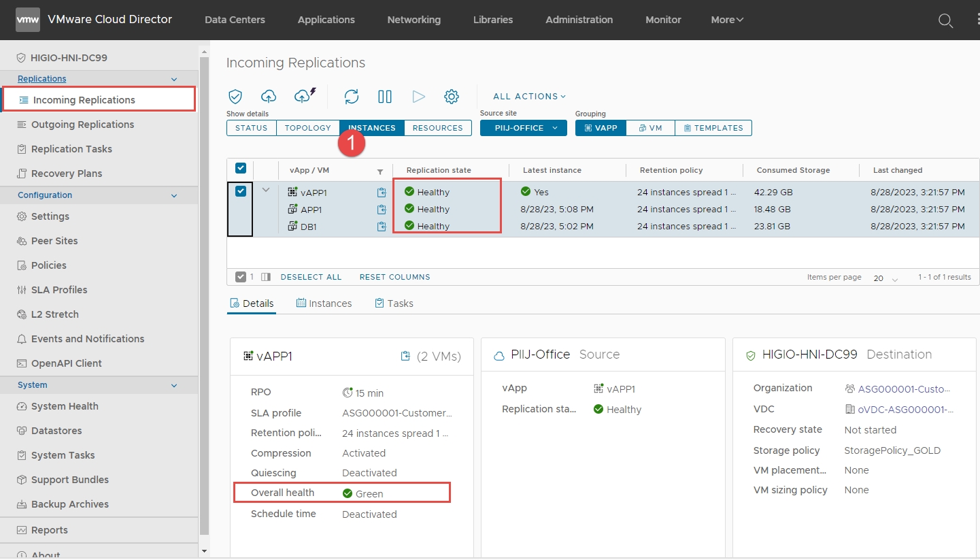The width and height of the screenshot is (980, 560).
Task: Open the ALL ACTIONS dropdown
Action: (x=529, y=97)
